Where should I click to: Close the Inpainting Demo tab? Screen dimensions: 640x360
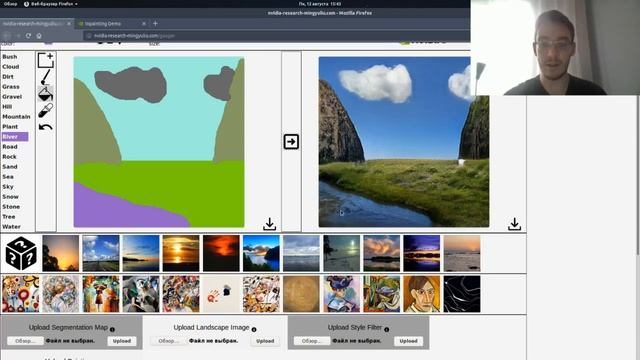(144, 24)
